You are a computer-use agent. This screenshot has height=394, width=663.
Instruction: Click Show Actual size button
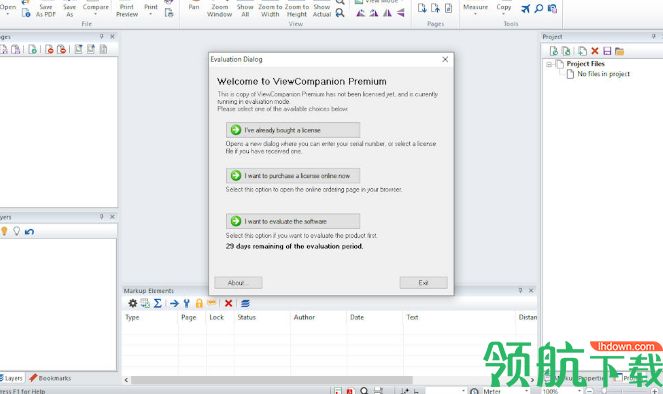322,10
